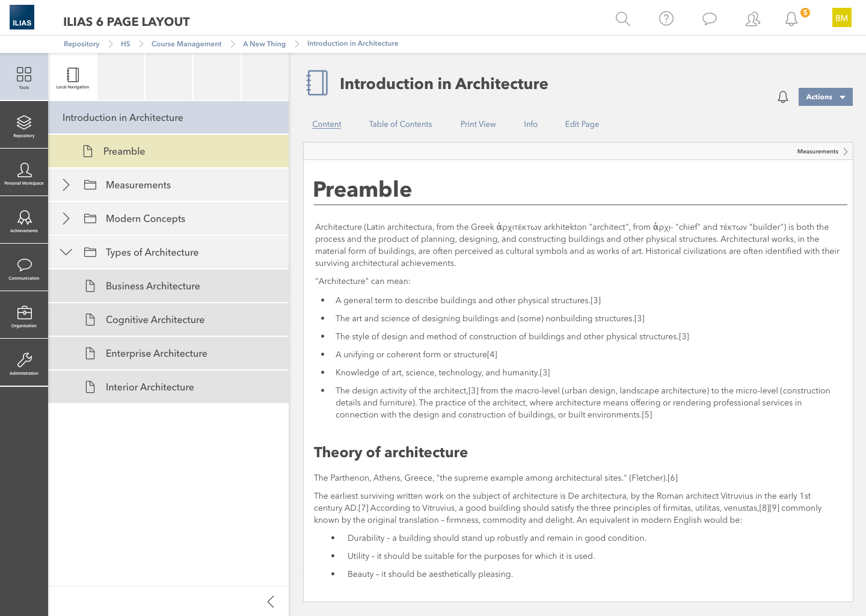
Task: Open the Actions dropdown
Action: (x=825, y=97)
